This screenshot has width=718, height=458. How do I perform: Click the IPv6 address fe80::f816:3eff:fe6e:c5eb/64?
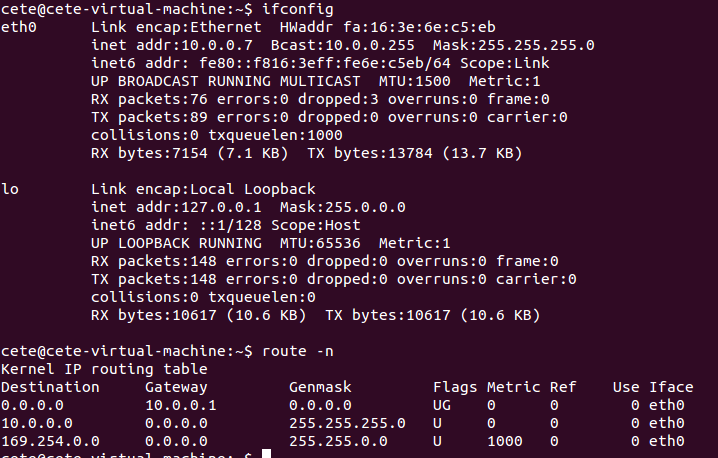[325, 63]
